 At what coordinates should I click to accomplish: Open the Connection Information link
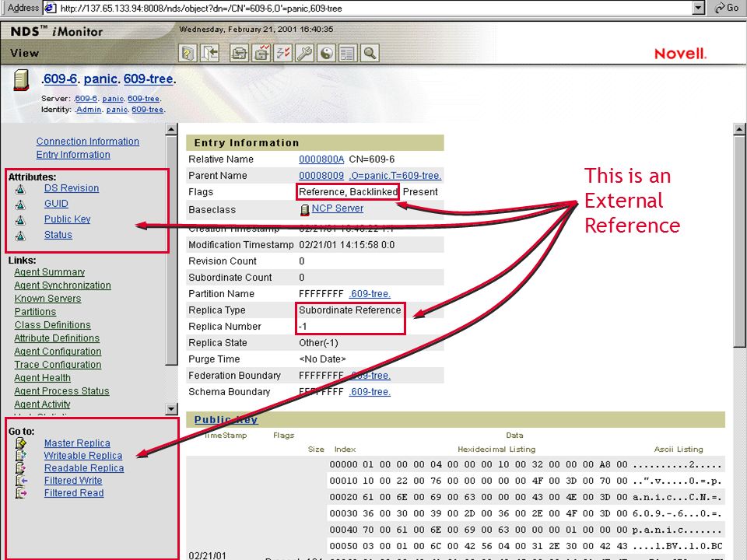tap(88, 142)
